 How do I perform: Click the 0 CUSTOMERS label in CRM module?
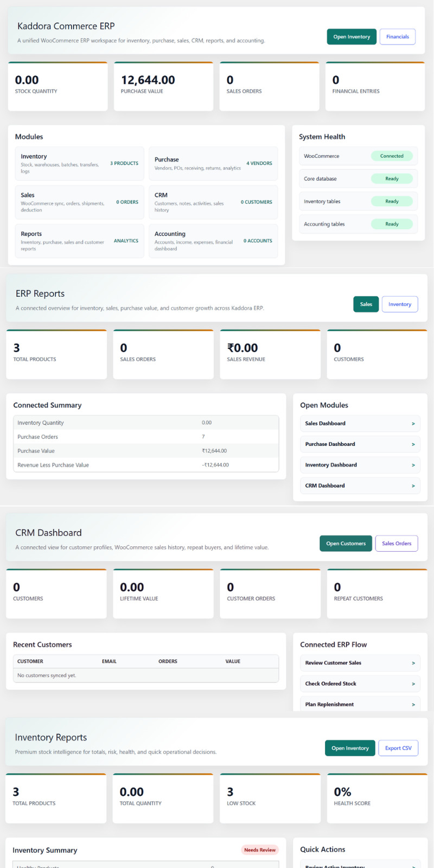tap(257, 202)
